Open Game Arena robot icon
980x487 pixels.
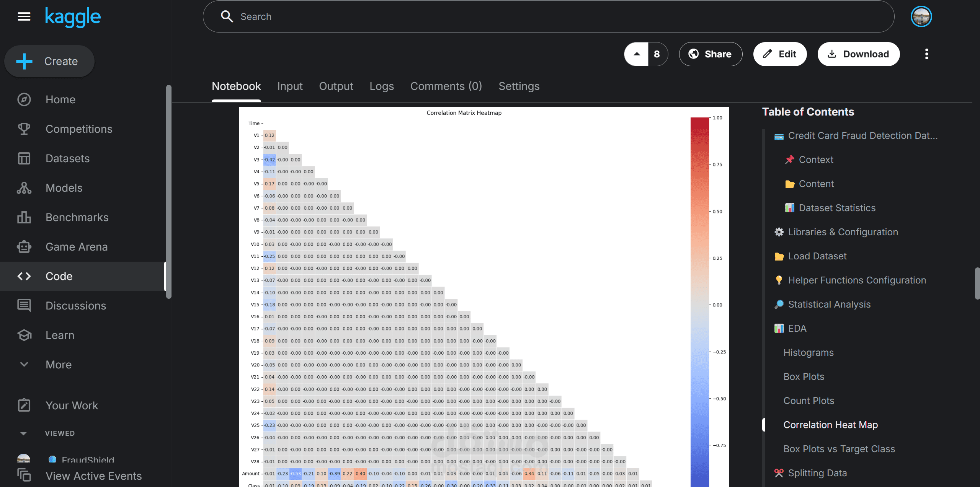24,247
